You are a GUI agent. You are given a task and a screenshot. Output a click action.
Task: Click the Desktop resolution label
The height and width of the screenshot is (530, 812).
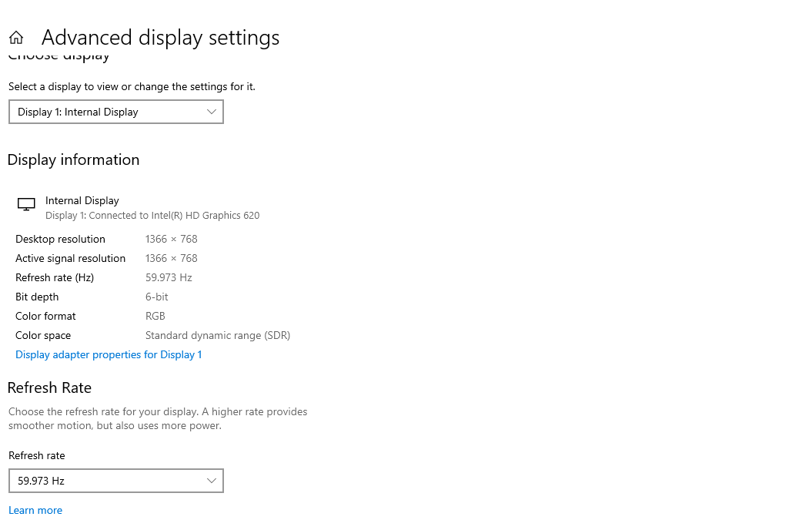coord(60,239)
